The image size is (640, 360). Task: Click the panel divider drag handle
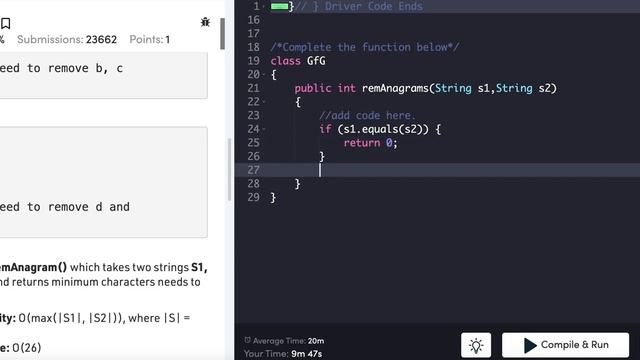(229, 169)
